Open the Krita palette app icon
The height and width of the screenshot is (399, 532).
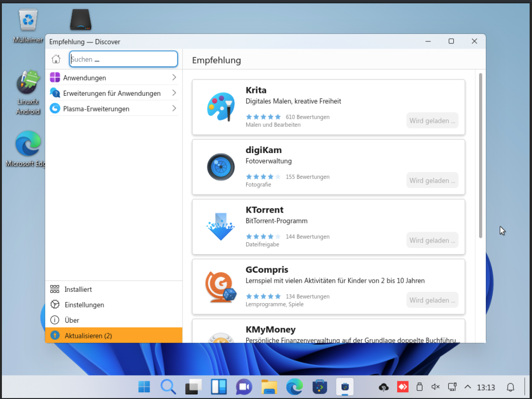click(221, 107)
